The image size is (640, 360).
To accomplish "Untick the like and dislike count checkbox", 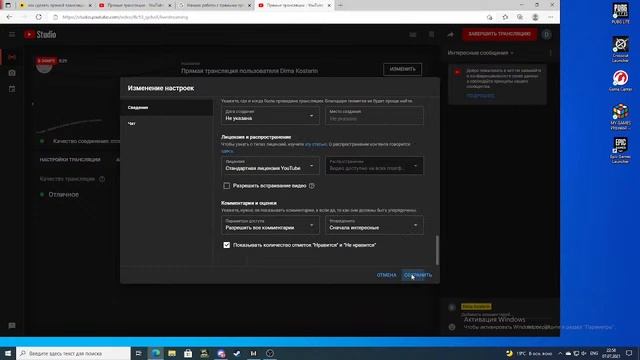I will pos(227,245).
